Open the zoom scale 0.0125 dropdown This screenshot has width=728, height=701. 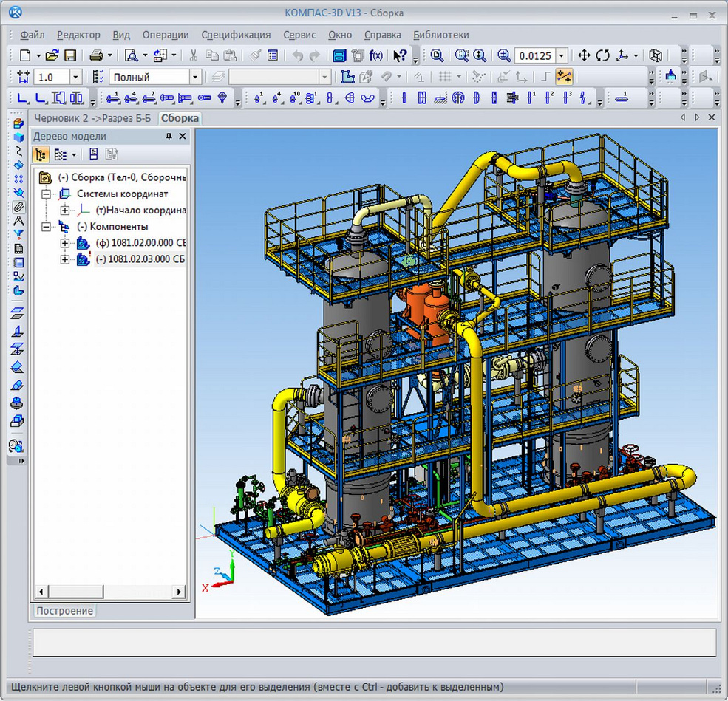(562, 55)
